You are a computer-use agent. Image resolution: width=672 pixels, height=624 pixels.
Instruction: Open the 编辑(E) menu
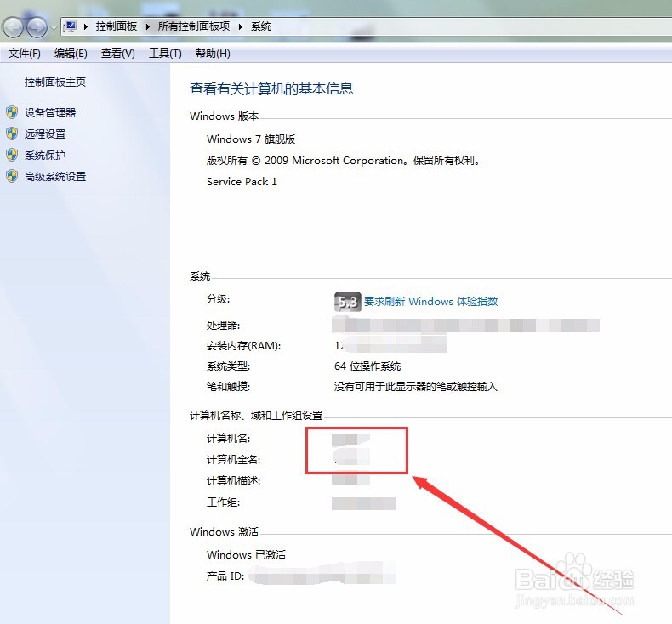71,54
